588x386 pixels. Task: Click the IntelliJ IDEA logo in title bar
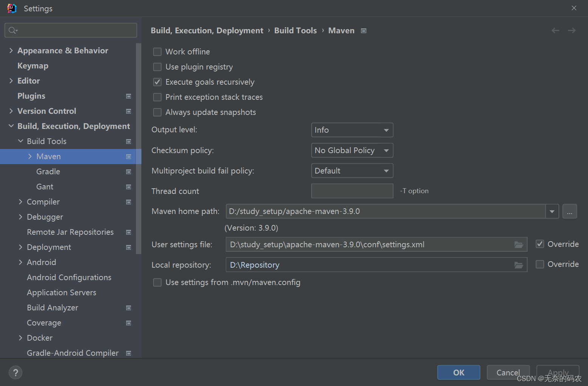coord(12,8)
